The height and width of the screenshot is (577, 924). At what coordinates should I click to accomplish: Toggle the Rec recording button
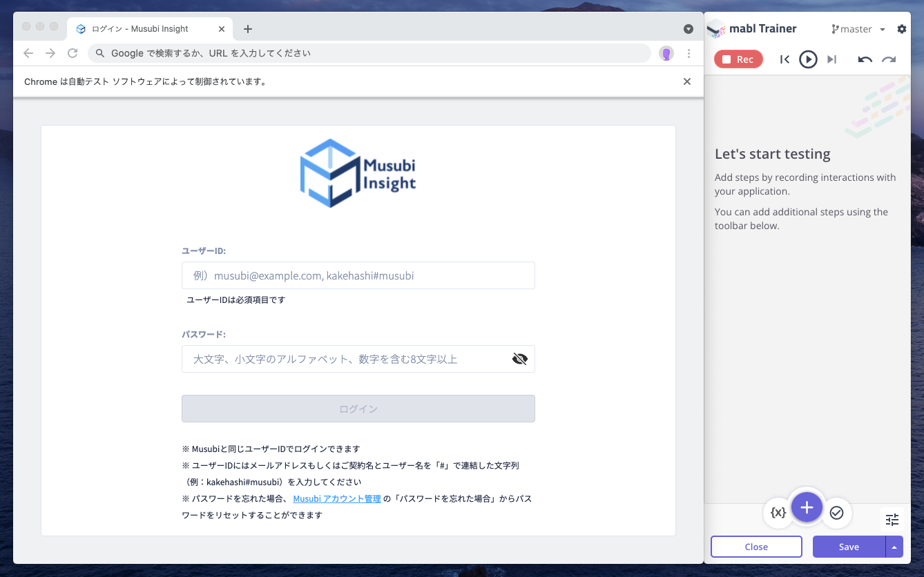point(738,59)
